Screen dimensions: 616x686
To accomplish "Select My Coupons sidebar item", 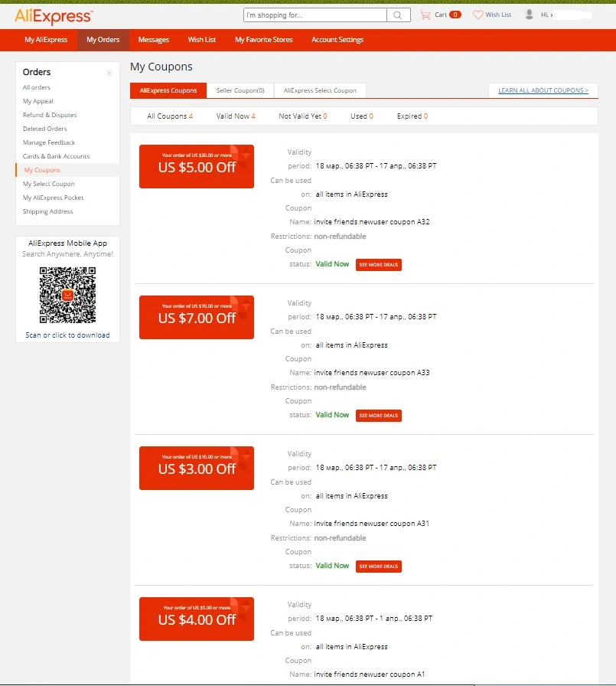I will click(42, 170).
